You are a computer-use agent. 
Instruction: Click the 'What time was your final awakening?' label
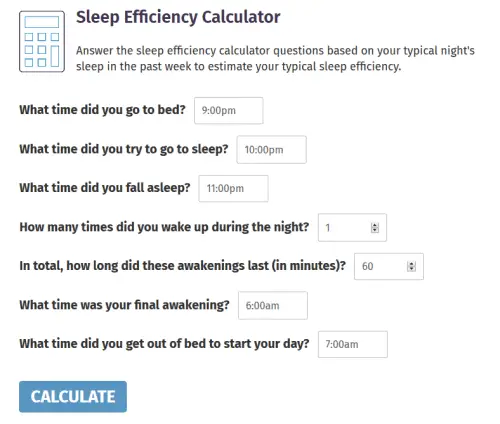coord(124,305)
